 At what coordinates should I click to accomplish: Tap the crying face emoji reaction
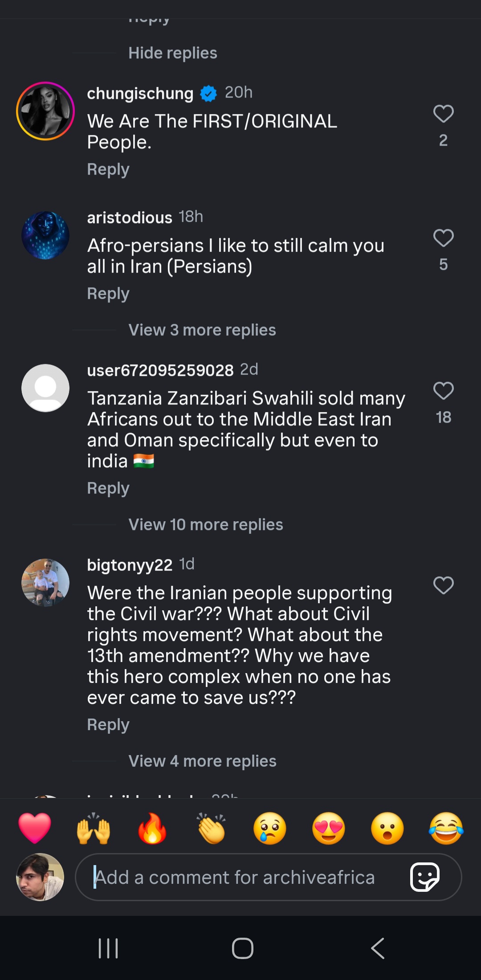point(270,829)
